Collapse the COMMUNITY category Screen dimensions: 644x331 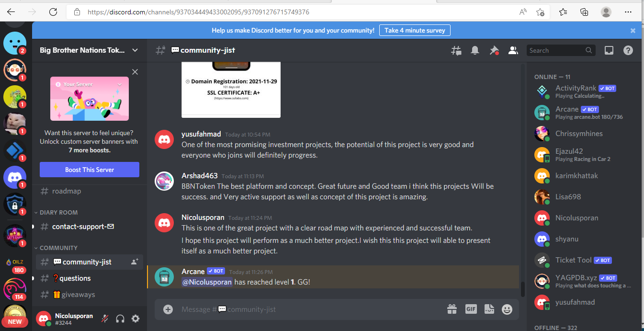click(56, 248)
